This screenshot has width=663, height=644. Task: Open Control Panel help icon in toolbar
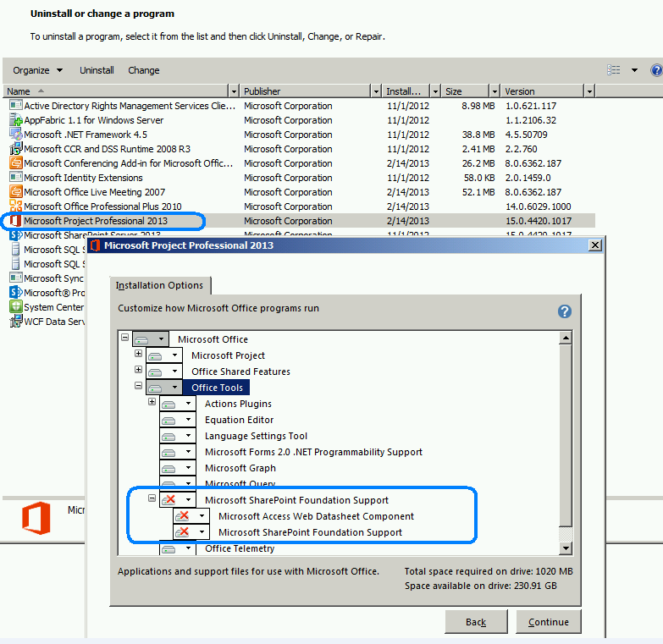tap(656, 70)
